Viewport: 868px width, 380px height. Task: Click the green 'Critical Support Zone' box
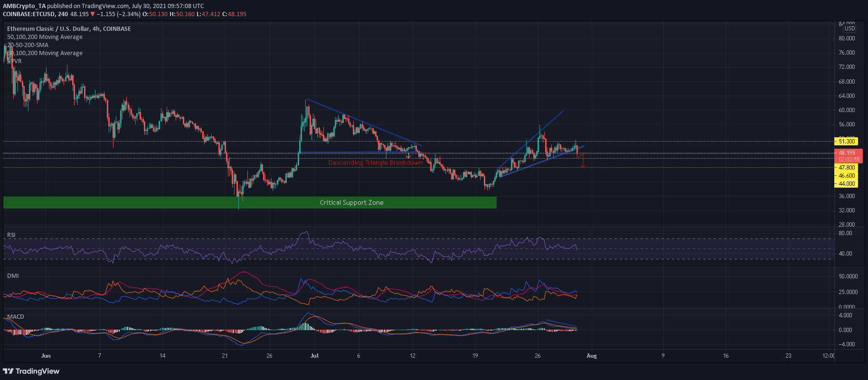pos(250,202)
